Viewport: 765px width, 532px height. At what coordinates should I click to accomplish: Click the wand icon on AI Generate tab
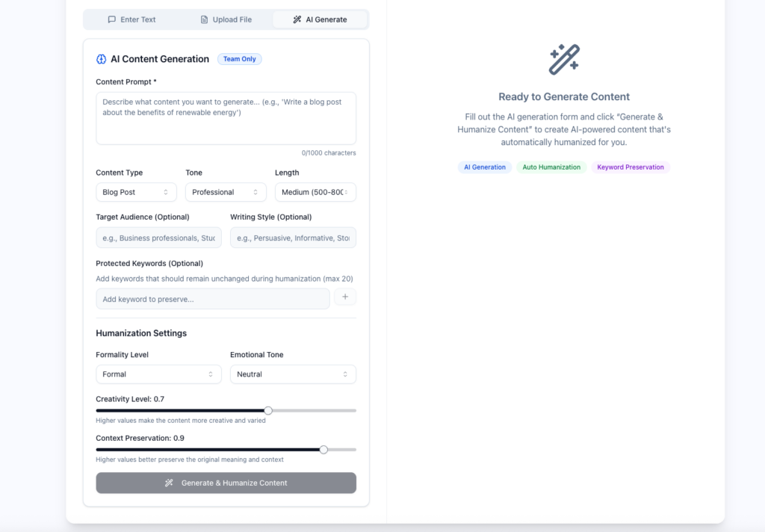[297, 19]
